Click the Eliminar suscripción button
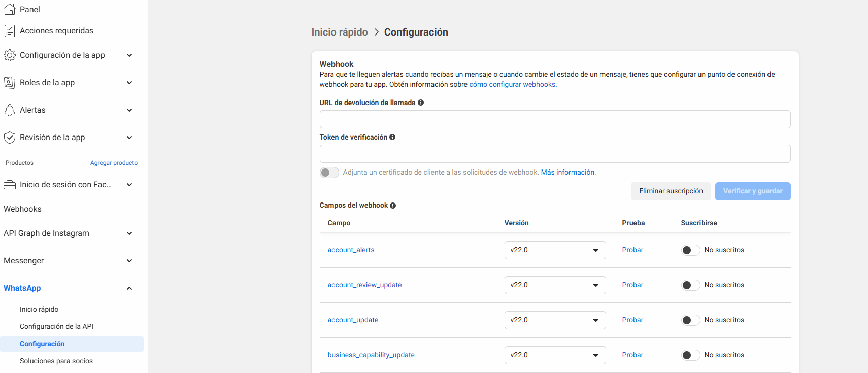This screenshot has width=868, height=373. point(671,191)
